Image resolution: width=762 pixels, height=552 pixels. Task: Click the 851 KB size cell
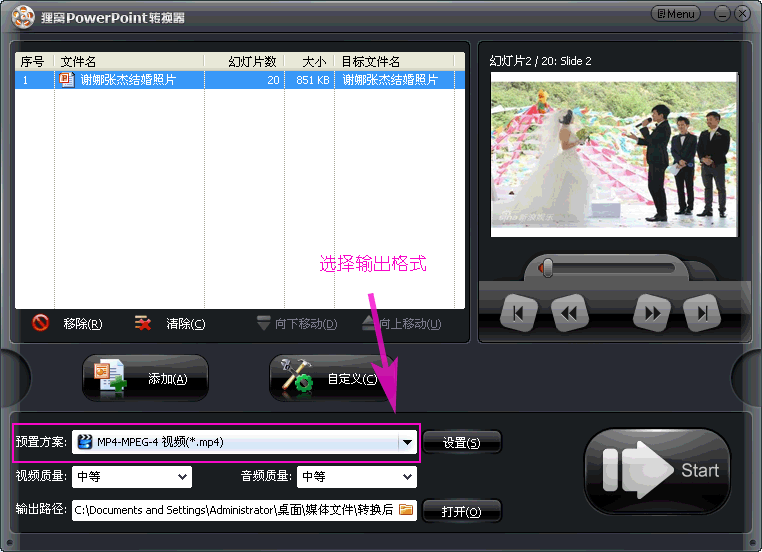(312, 80)
